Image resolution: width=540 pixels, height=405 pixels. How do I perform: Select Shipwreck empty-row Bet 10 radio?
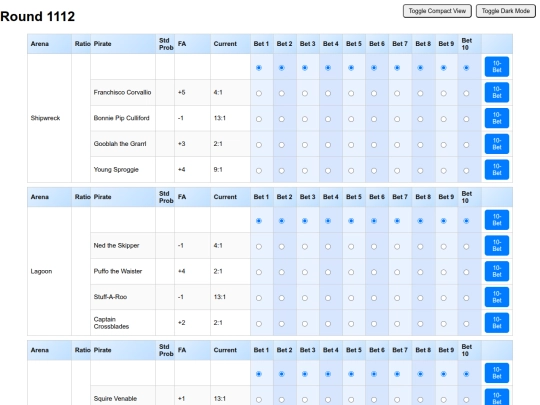point(466,68)
